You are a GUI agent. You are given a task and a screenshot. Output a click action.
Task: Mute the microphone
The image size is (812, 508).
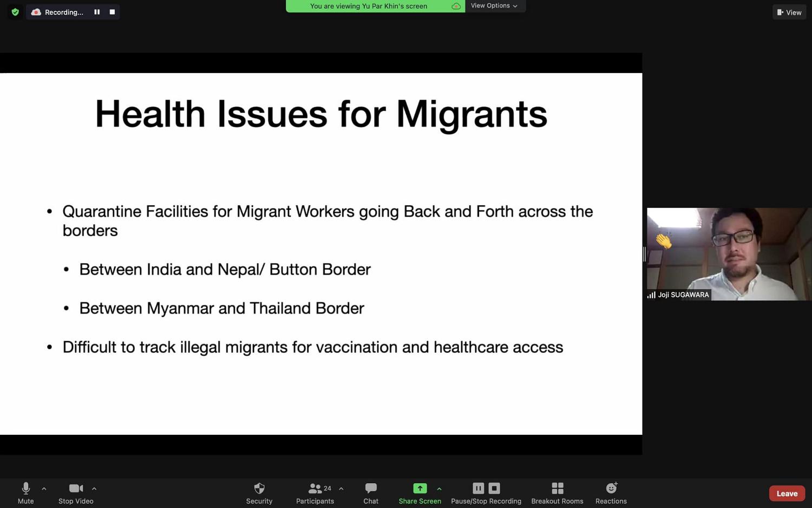pos(25,493)
